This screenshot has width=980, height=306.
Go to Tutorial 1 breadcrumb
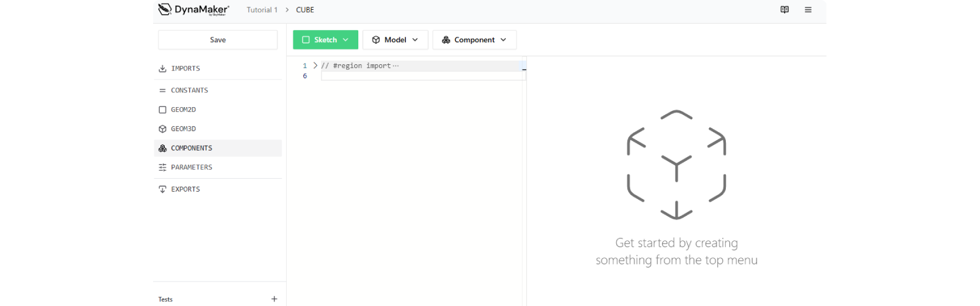pyautogui.click(x=262, y=10)
